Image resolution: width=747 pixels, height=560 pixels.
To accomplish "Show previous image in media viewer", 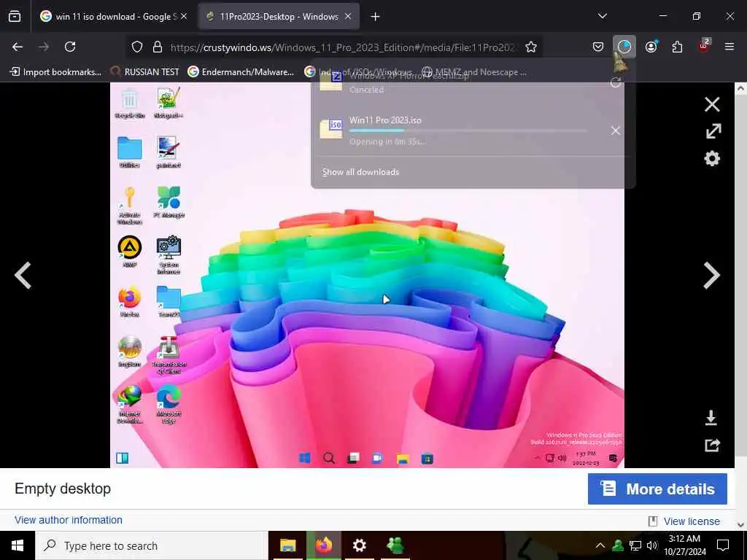I will [23, 275].
